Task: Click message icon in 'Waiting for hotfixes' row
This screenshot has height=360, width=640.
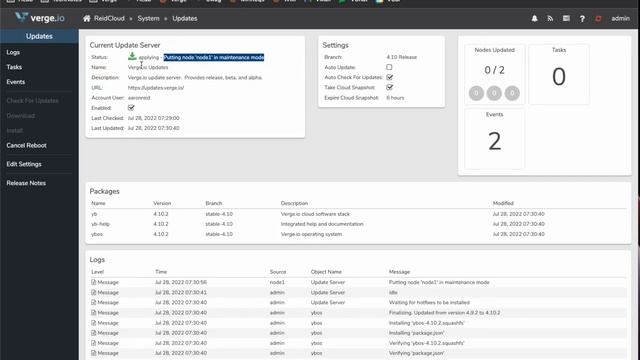Action: point(93,302)
